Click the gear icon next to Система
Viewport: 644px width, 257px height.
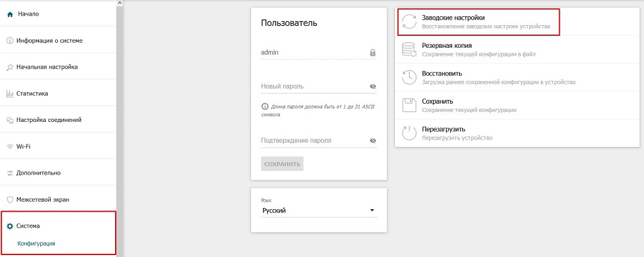click(x=10, y=226)
